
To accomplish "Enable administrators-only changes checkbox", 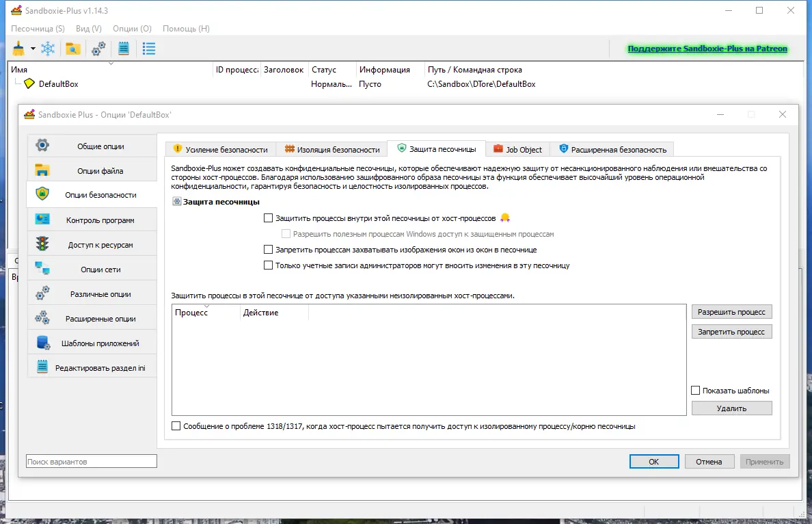I will (268, 265).
